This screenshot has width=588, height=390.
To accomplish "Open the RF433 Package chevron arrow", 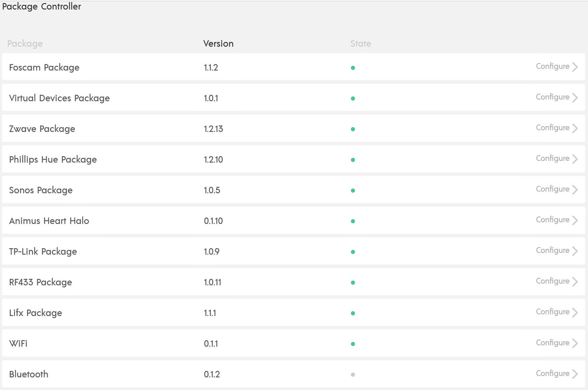I will point(575,282).
